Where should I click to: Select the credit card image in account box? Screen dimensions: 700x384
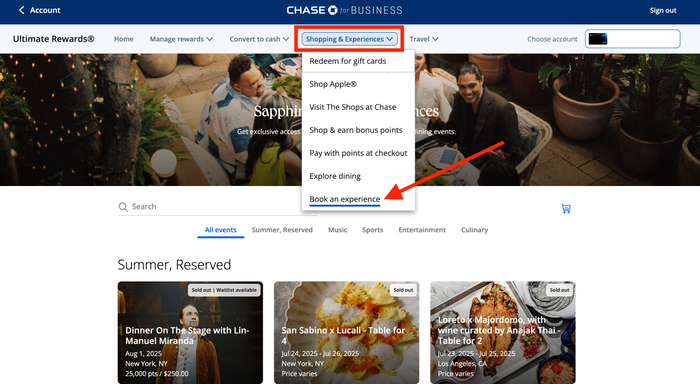click(598, 39)
